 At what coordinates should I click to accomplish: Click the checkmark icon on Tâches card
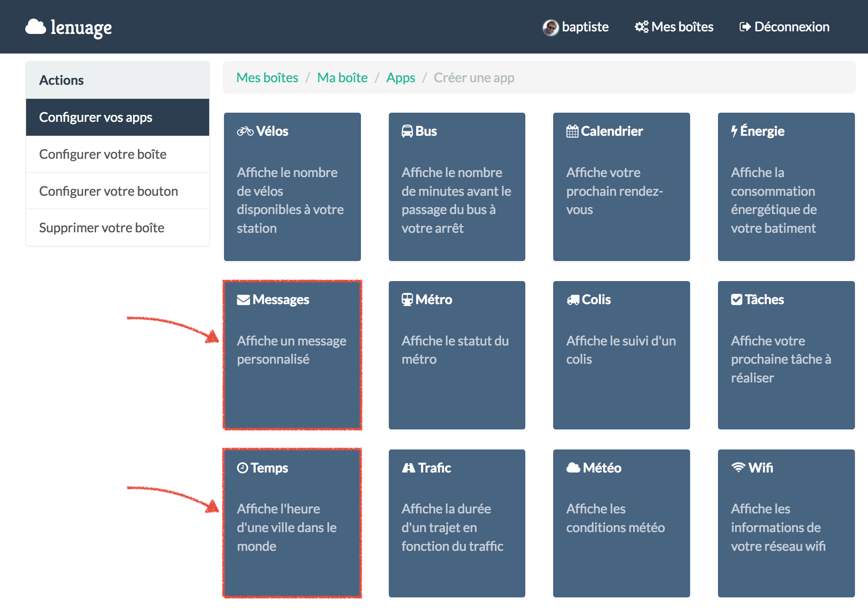[x=736, y=300]
